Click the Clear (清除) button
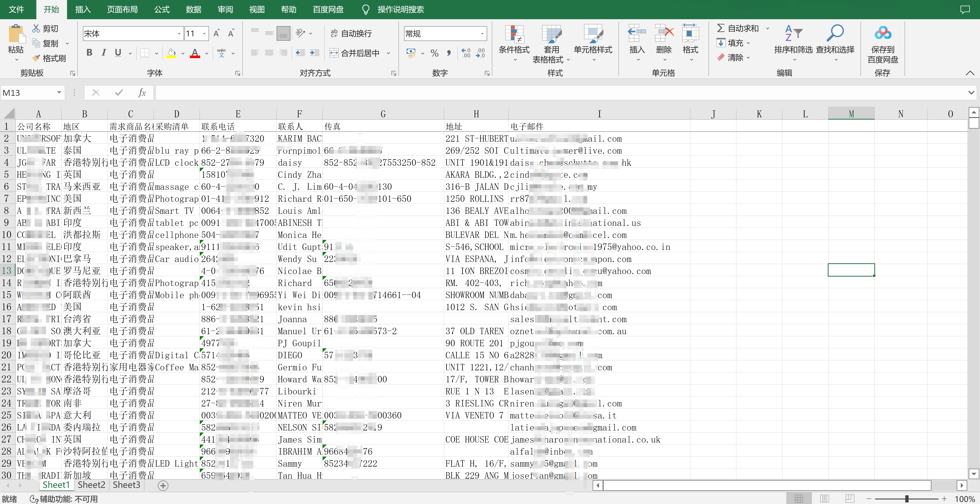This screenshot has width=980, height=504. (x=731, y=57)
